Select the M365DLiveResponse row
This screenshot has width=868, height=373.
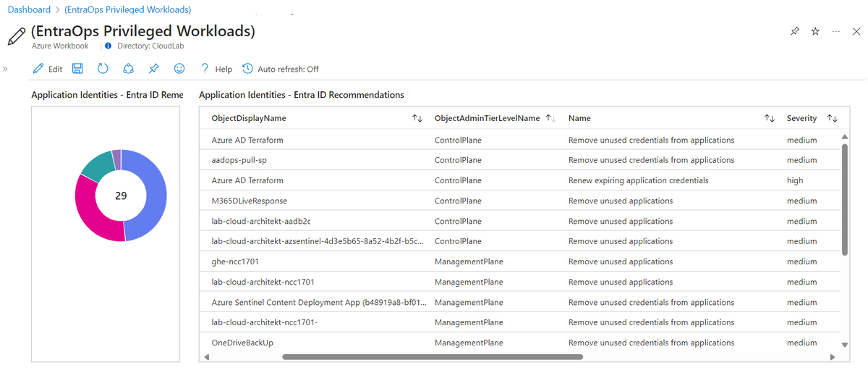[x=519, y=201]
